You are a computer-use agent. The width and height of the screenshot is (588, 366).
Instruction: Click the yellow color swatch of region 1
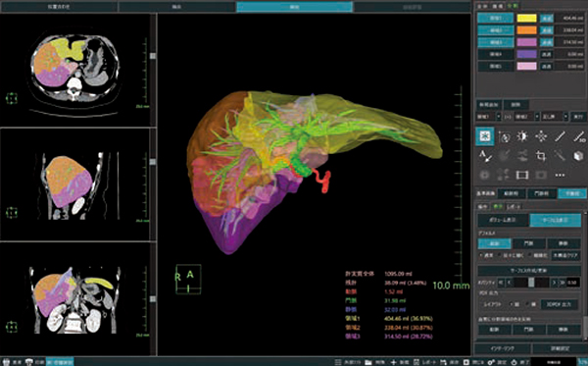click(x=526, y=18)
